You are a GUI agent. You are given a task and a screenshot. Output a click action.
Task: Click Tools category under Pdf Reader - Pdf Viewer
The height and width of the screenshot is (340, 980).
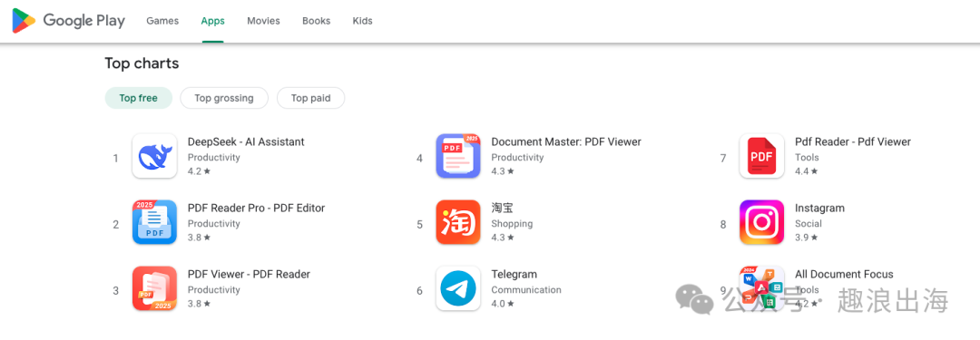click(x=807, y=158)
